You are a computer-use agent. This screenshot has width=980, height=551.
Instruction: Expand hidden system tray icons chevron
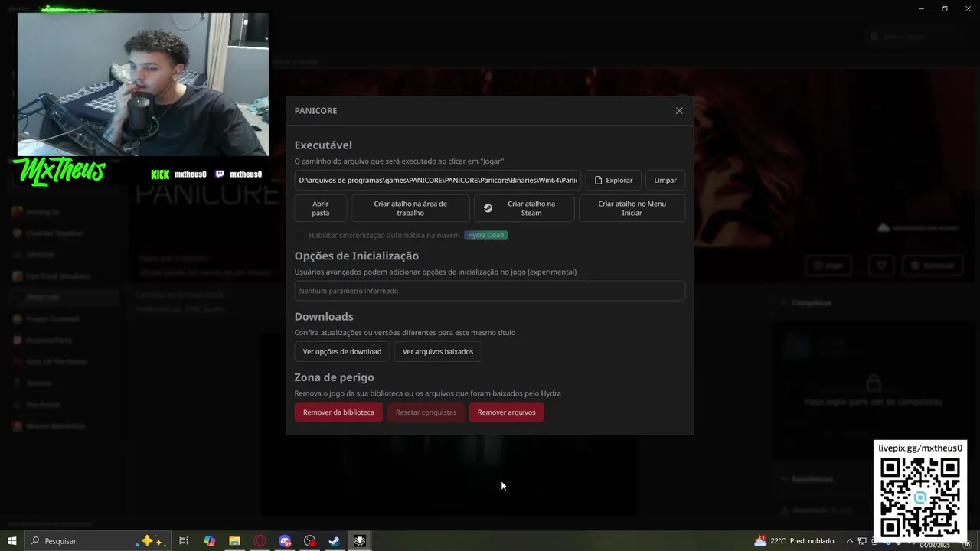(849, 541)
